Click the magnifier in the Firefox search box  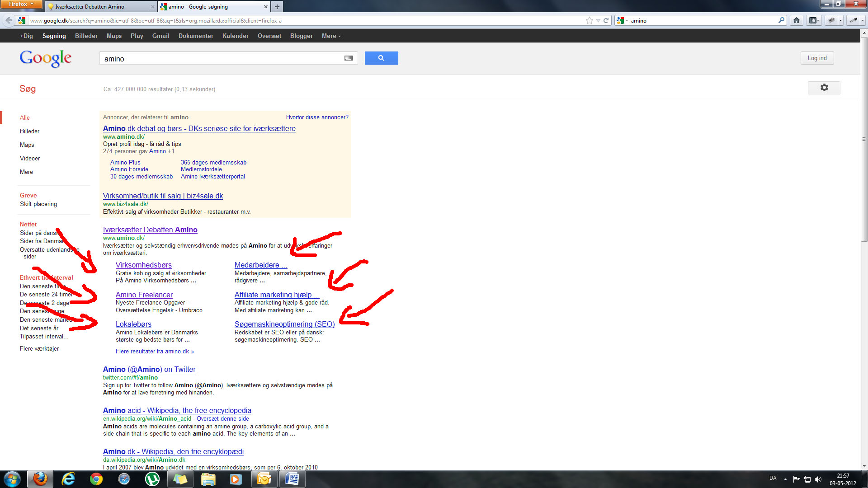[781, 20]
